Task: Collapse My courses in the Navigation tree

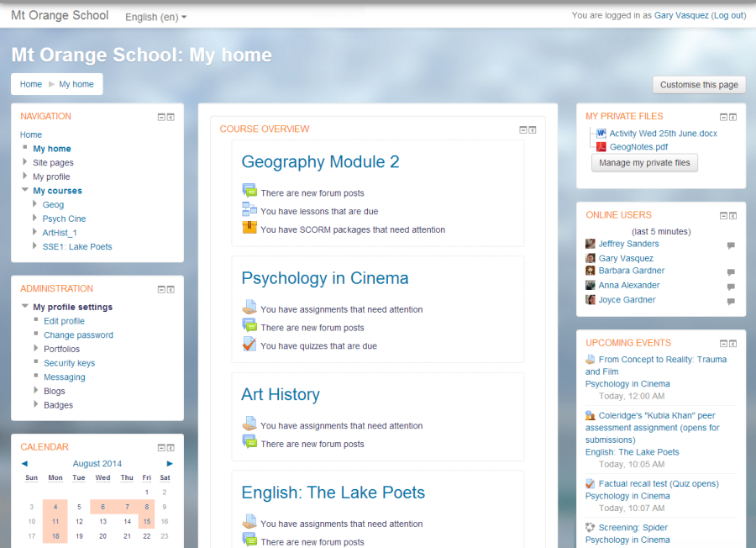Action: pos(24,190)
